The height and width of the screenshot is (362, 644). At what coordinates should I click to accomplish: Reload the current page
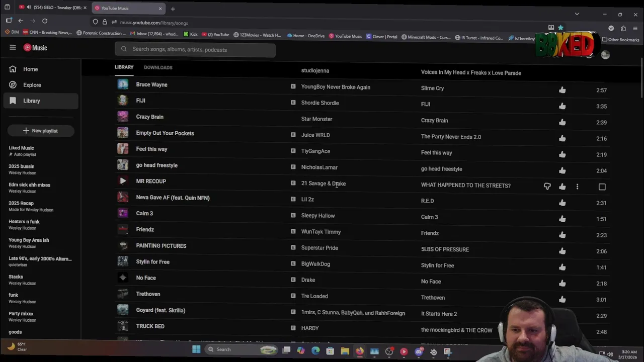(x=45, y=21)
